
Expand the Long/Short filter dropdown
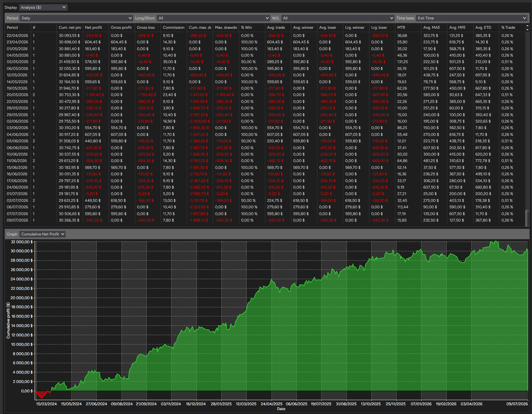[x=213, y=18]
